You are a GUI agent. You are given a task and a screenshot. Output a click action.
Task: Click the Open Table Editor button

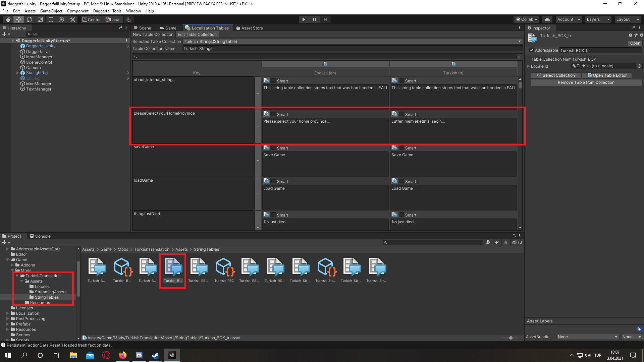[x=607, y=75]
